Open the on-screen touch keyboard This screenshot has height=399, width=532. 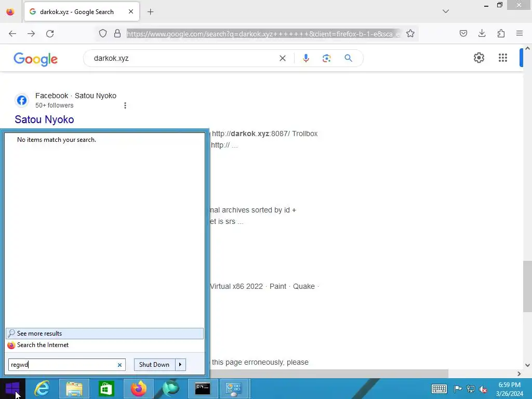(x=439, y=389)
